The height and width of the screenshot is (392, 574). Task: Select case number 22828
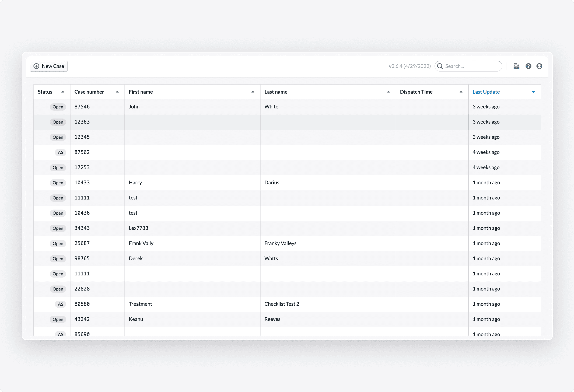point(82,289)
